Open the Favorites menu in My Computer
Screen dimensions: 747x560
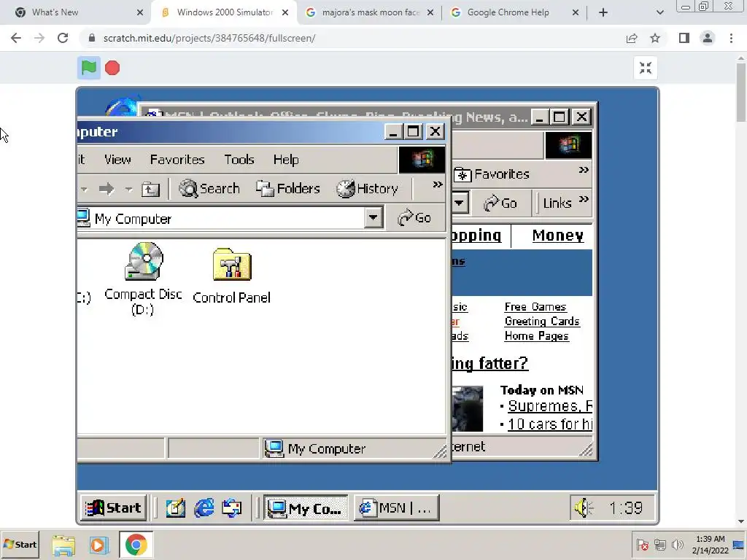(177, 160)
